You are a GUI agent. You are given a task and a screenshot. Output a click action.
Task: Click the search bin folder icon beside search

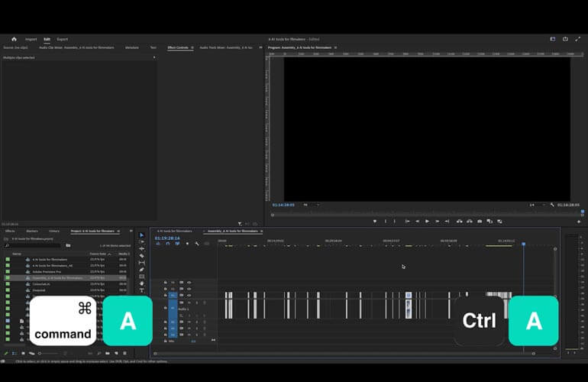click(x=68, y=245)
